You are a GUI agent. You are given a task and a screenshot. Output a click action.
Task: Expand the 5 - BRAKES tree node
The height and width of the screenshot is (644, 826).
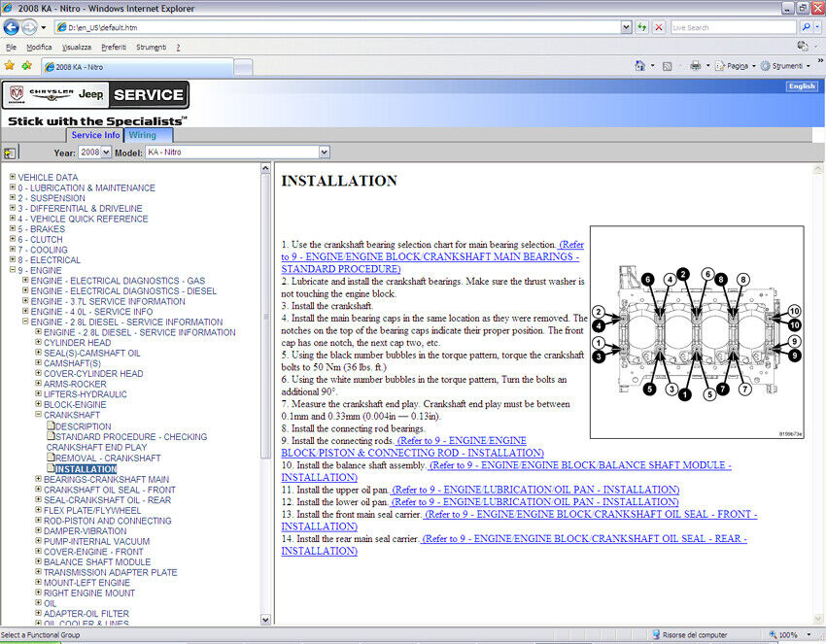(x=13, y=229)
